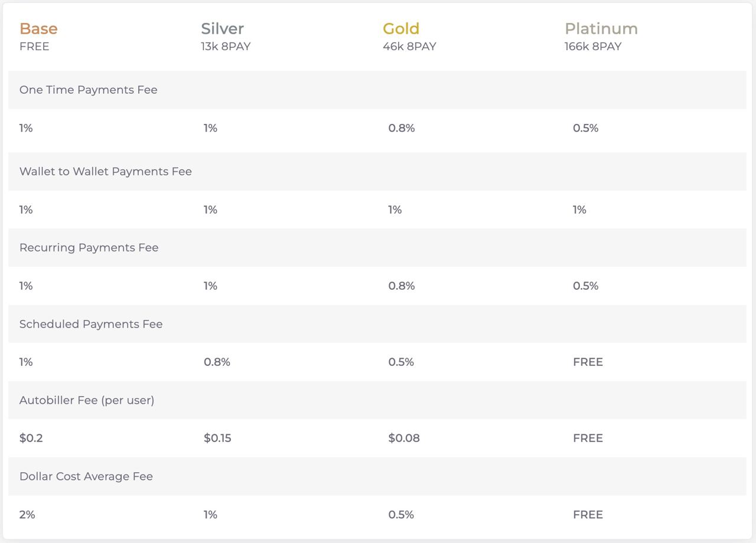Click Platinum FREE value under Scheduled Payments
756x543 pixels.
click(588, 362)
